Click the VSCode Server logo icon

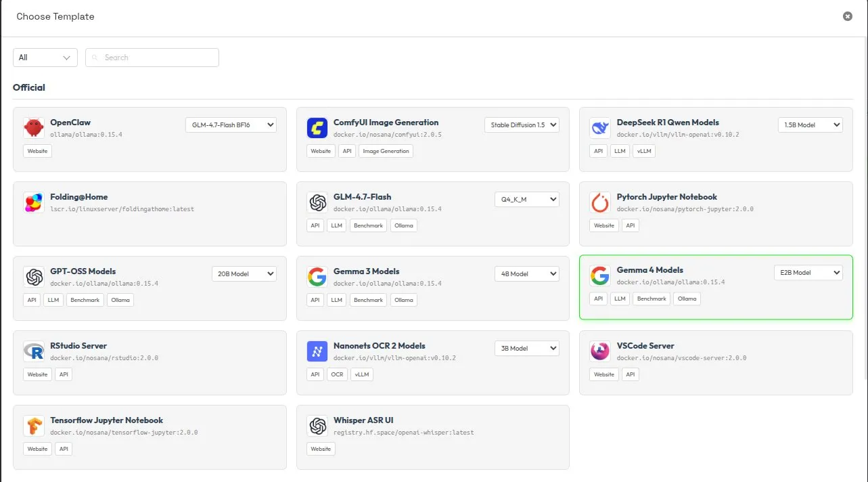point(600,351)
